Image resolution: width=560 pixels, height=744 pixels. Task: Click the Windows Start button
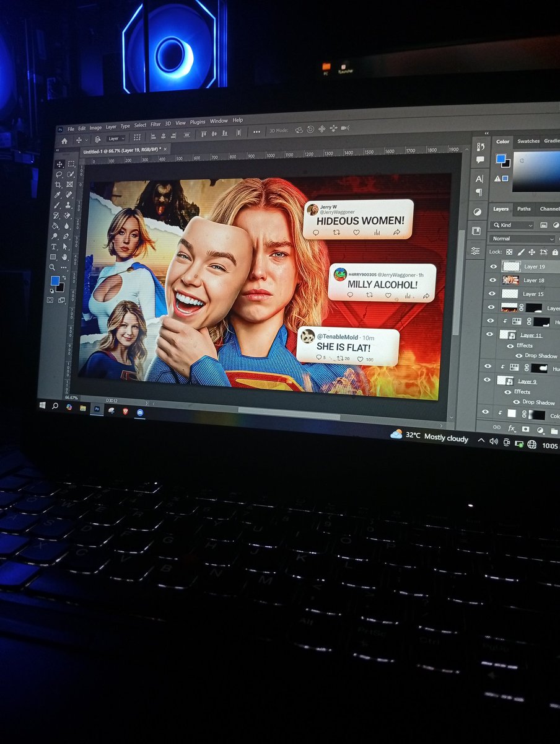coord(43,405)
